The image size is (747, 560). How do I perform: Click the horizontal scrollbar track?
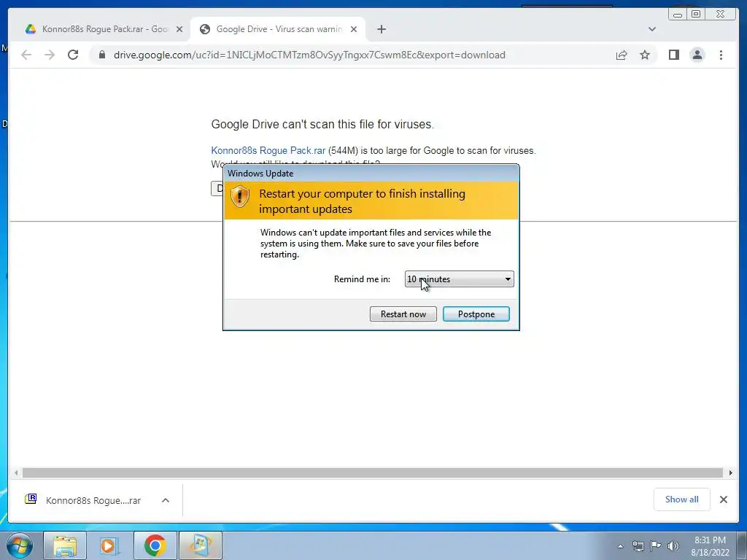(x=373, y=472)
